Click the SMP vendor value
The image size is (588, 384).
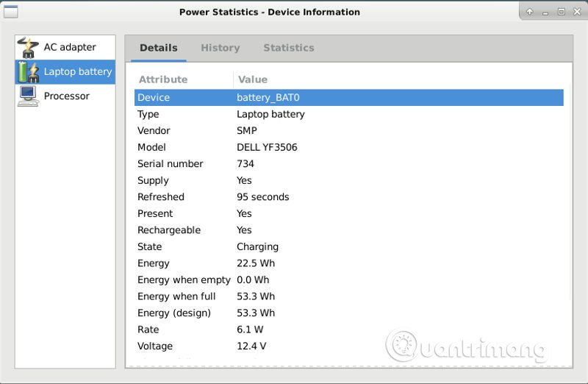pos(247,131)
